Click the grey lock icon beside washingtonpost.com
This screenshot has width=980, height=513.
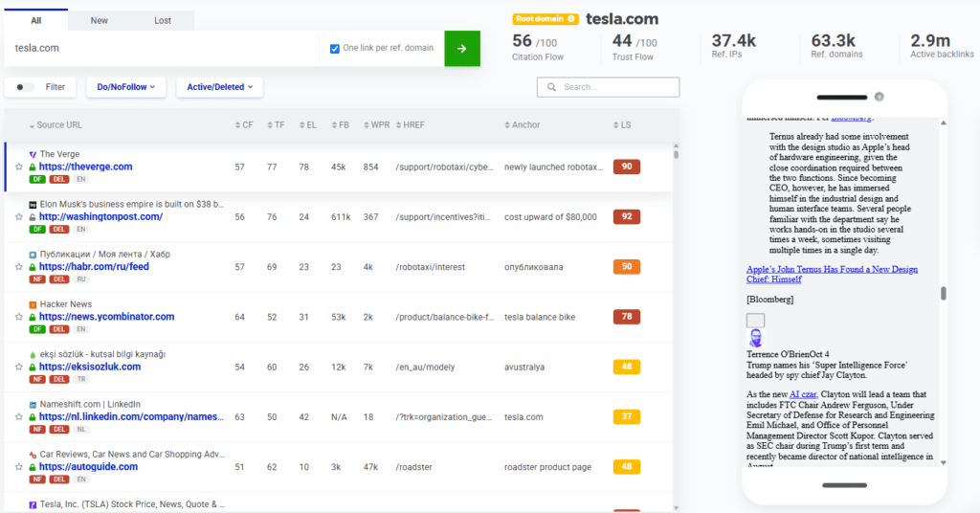(33, 217)
